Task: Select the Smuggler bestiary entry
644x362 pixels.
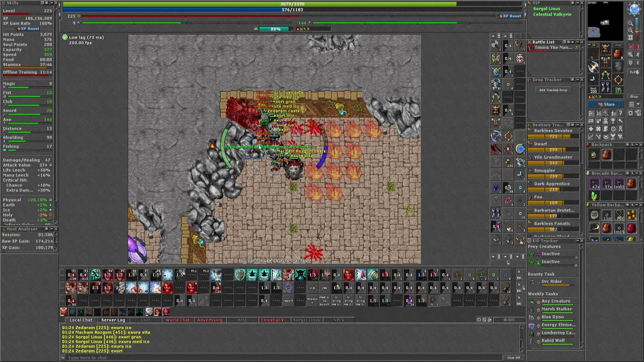Action: click(553, 173)
